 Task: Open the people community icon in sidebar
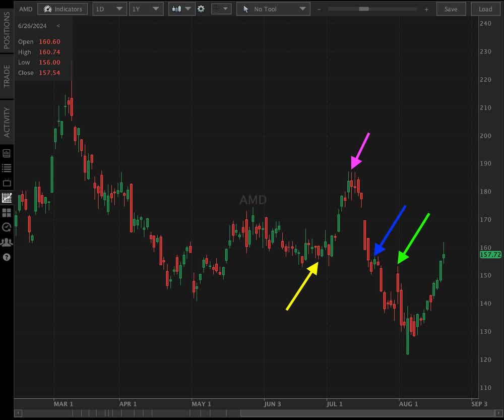7,242
